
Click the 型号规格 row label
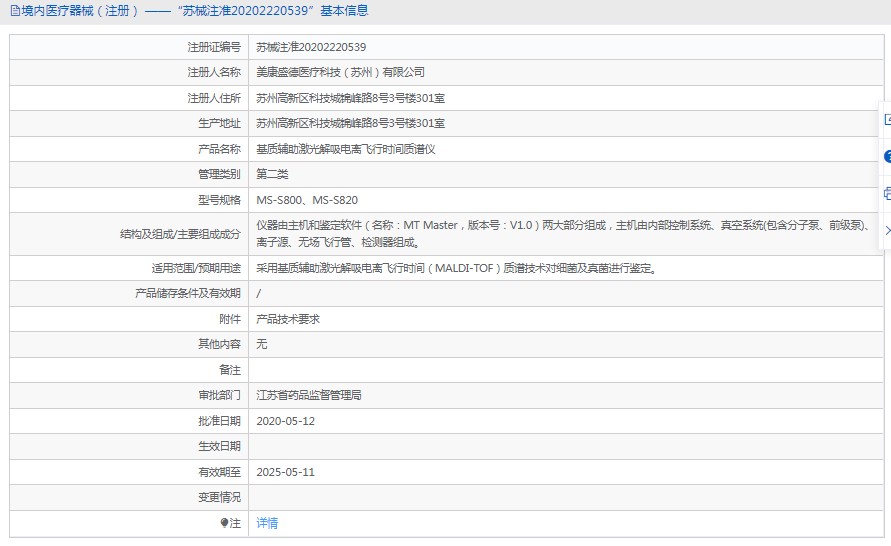[219, 200]
